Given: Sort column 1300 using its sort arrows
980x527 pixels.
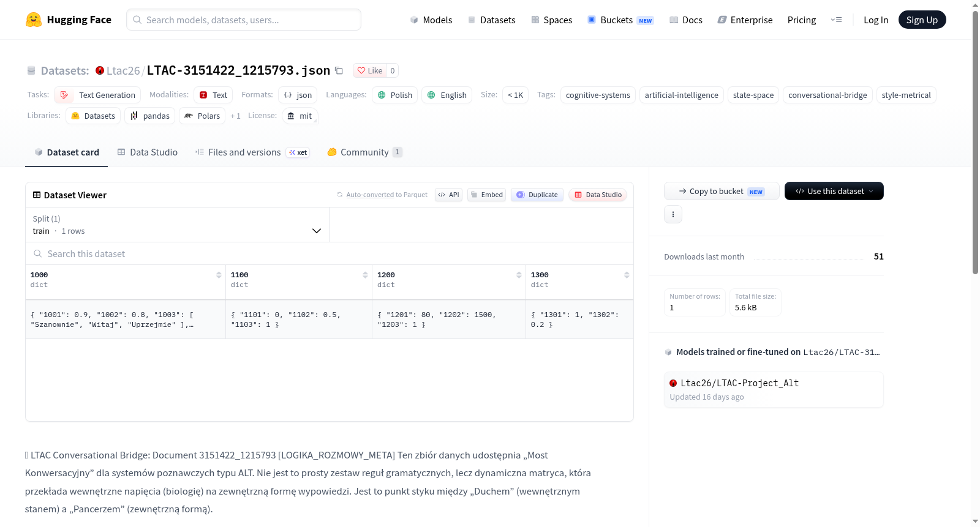Looking at the screenshot, I should [627, 275].
